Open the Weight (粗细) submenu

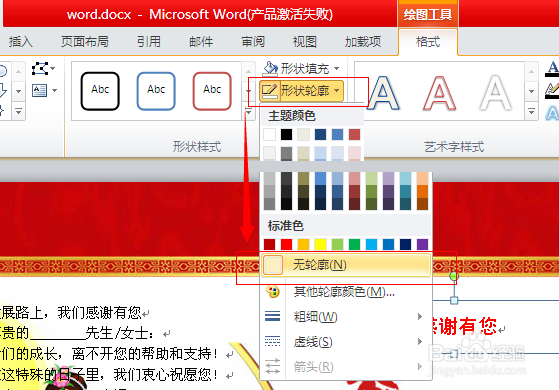click(x=346, y=317)
